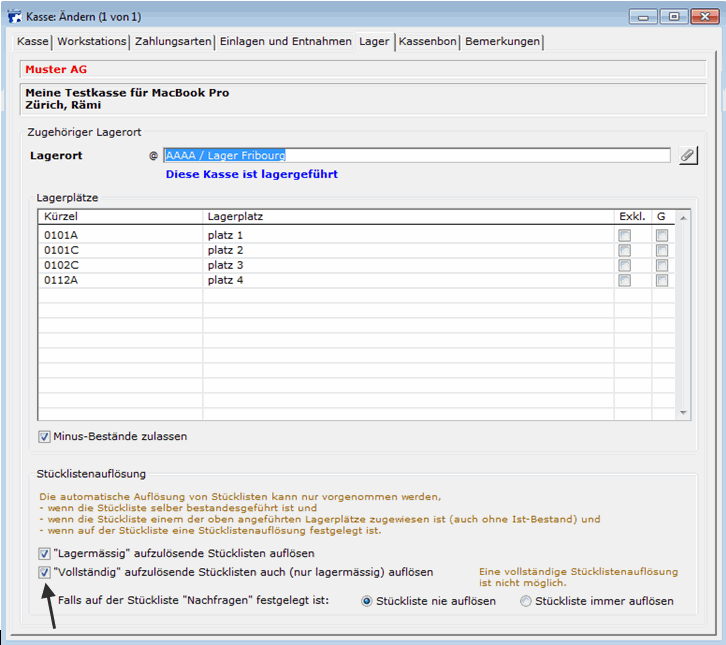Viewport: 726px width, 645px height.
Task: Uncheck "Vollständig" aufzulösende Stücklisten checkbox
Action: (x=44, y=573)
